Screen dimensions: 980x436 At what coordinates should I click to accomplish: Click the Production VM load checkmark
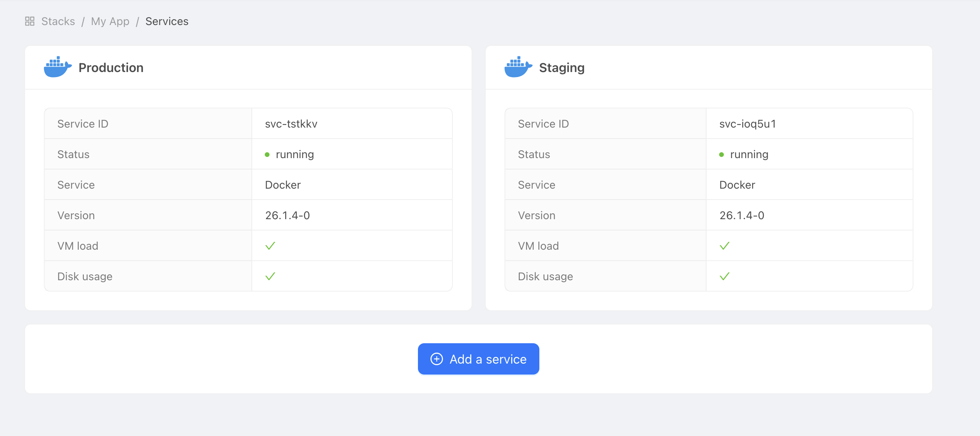(270, 246)
